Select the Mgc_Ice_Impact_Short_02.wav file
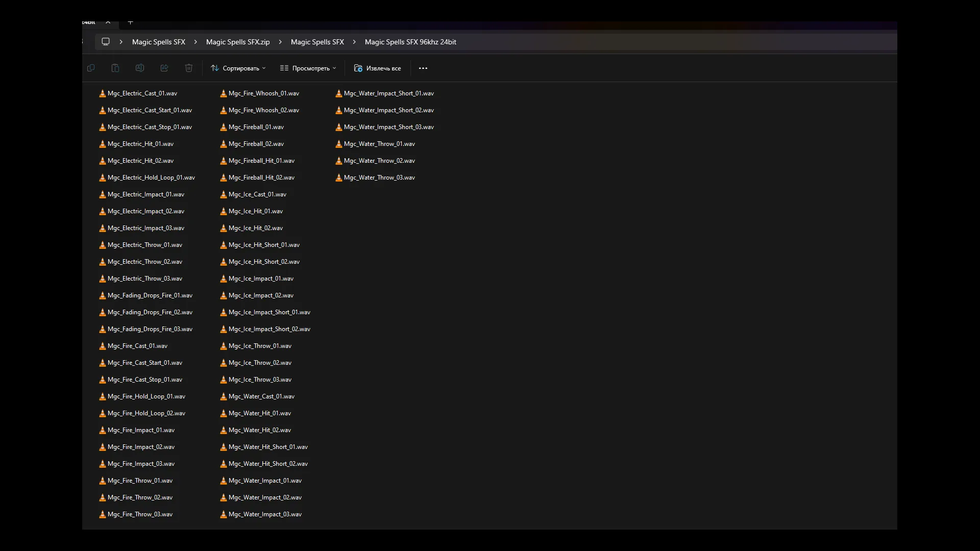Screen dimensions: 980x551 (269, 329)
